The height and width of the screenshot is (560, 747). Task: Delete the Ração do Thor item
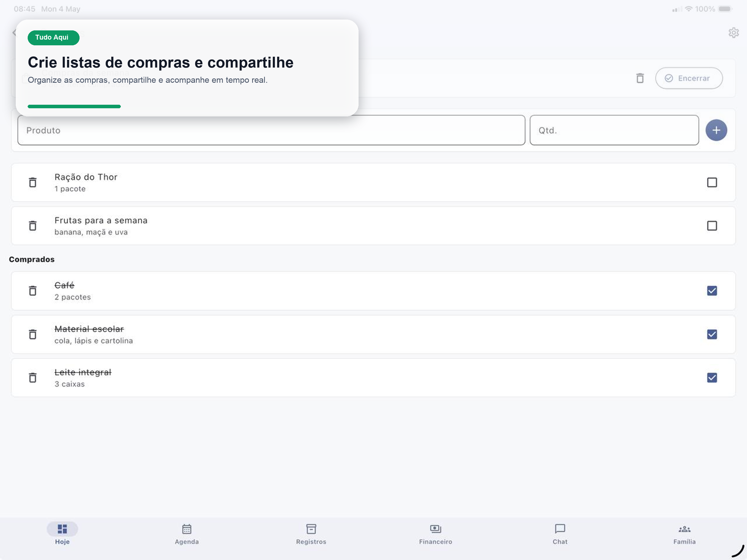(32, 182)
